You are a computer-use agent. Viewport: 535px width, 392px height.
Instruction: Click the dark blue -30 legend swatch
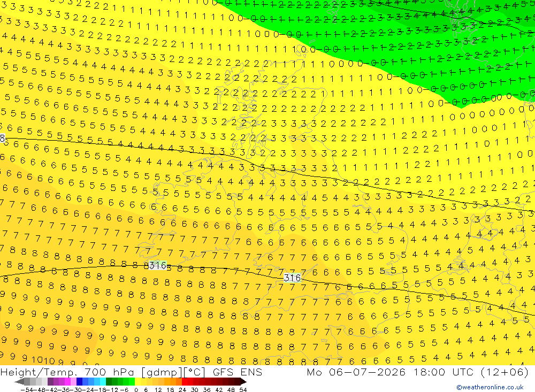click(x=80, y=382)
